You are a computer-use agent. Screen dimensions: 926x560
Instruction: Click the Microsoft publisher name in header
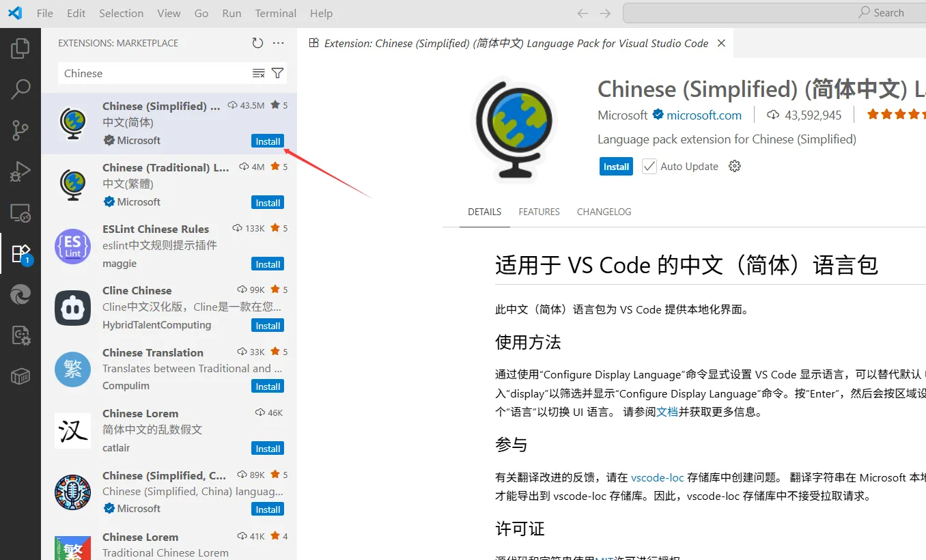622,115
